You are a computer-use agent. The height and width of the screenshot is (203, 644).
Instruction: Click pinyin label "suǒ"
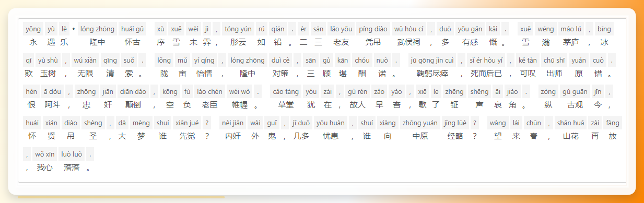[x=128, y=60]
